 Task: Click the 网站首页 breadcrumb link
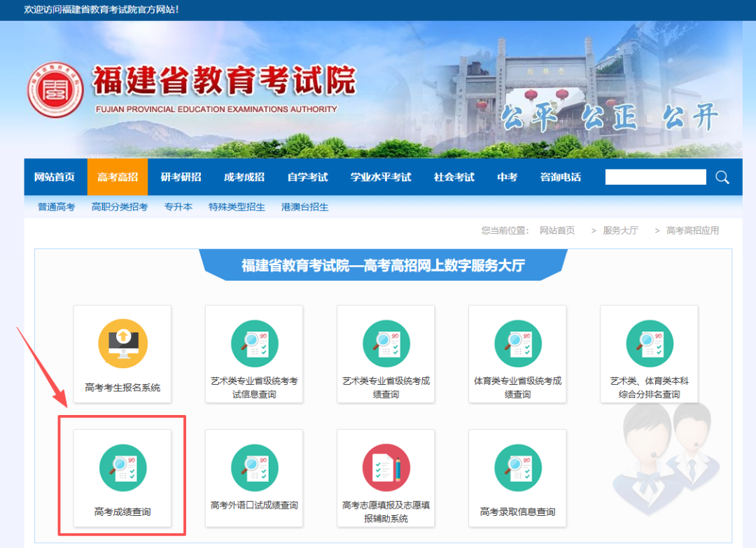click(x=557, y=230)
